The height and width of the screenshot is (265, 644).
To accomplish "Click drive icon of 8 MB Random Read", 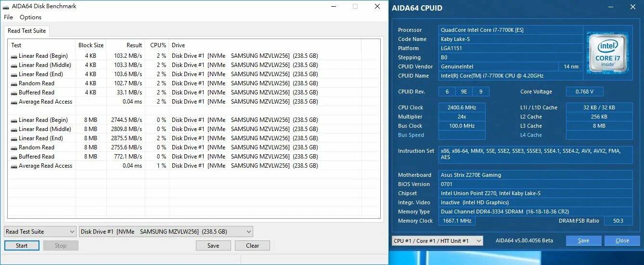I will [14, 147].
